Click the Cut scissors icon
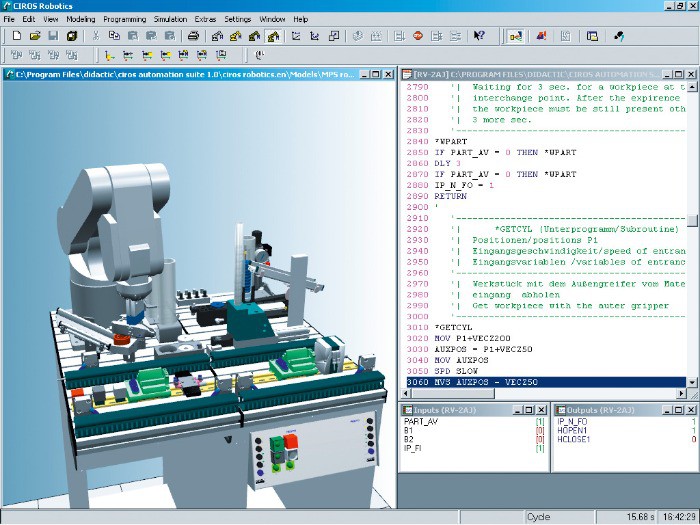 (x=96, y=36)
